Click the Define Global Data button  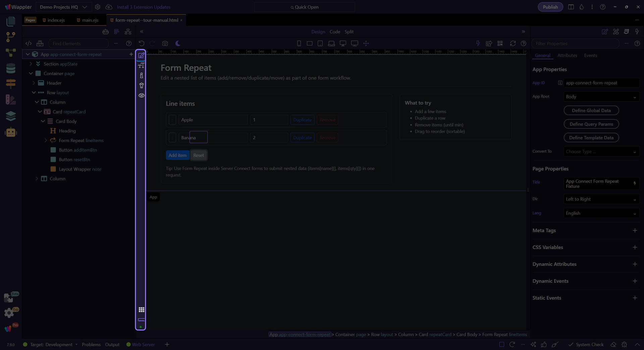pyautogui.click(x=591, y=110)
